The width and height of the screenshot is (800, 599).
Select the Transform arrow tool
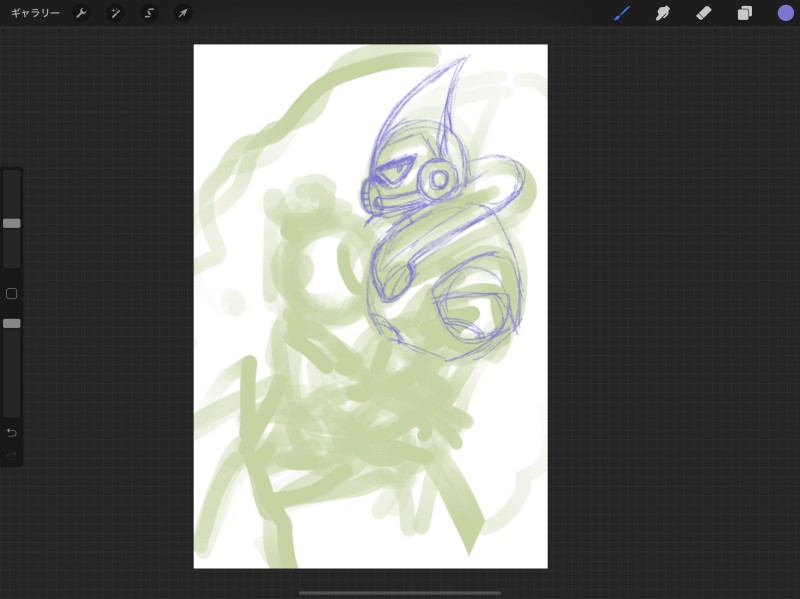point(183,13)
